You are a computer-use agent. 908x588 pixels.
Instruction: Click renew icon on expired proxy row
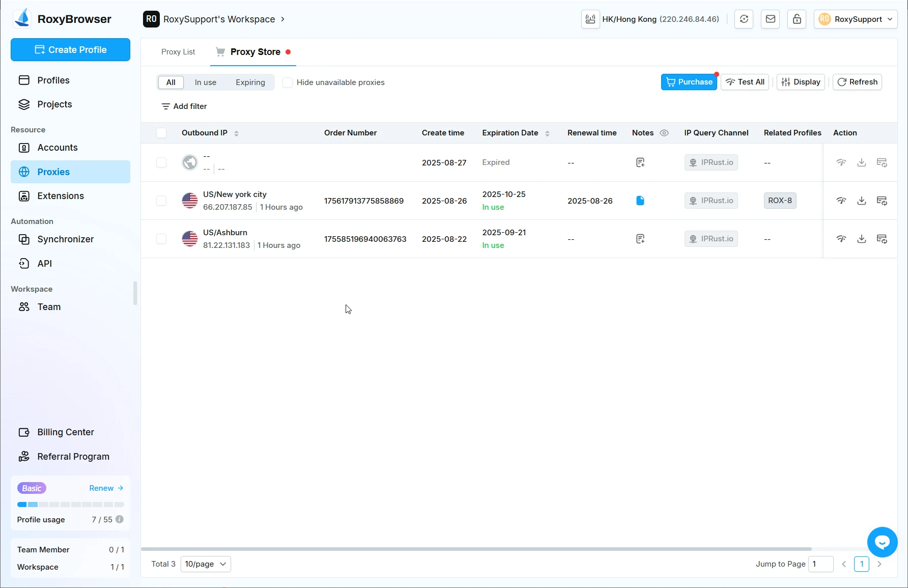point(882,162)
